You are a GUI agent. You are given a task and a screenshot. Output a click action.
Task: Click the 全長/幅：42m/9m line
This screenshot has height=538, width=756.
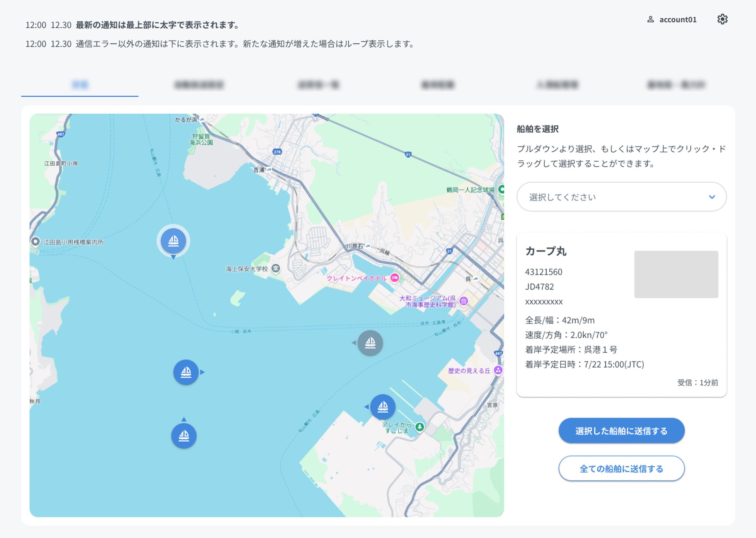pos(560,320)
